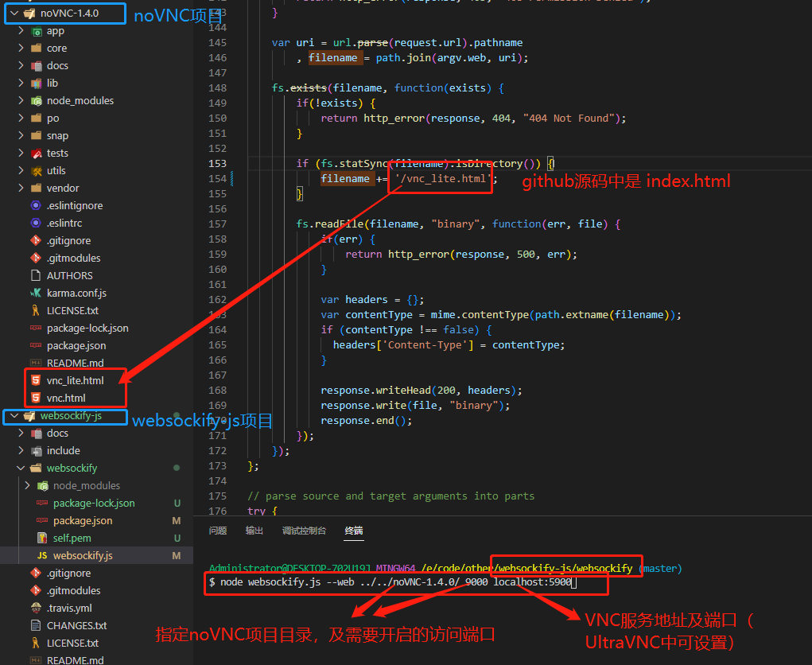Image resolution: width=812 pixels, height=665 pixels.
Task: Click the terminal command line starting with $ node
Action: point(393,582)
